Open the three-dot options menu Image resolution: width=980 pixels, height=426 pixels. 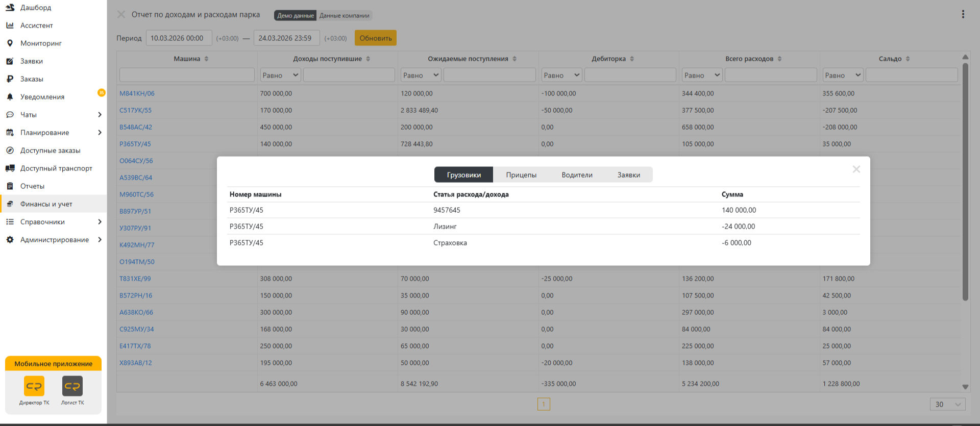(963, 14)
